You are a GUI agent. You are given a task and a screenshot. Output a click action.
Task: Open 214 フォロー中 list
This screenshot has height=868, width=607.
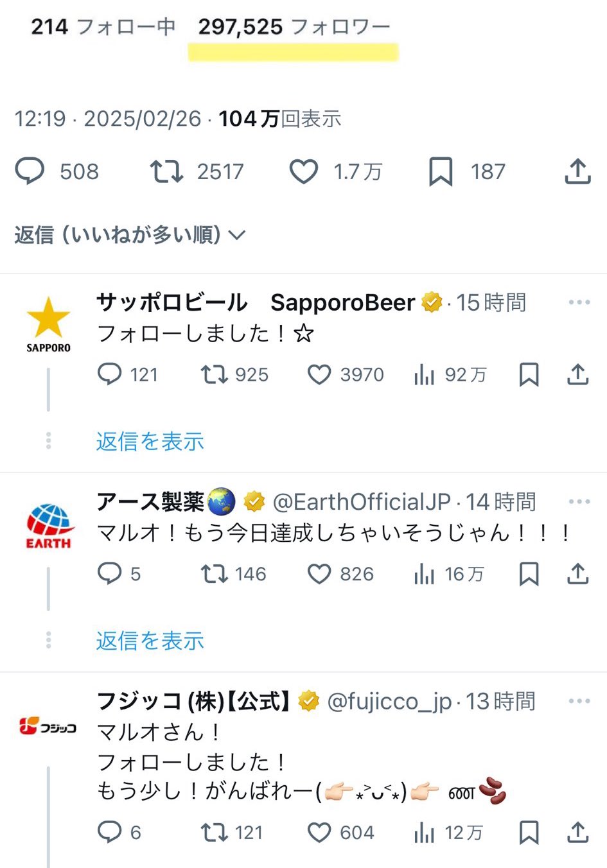pos(103,27)
